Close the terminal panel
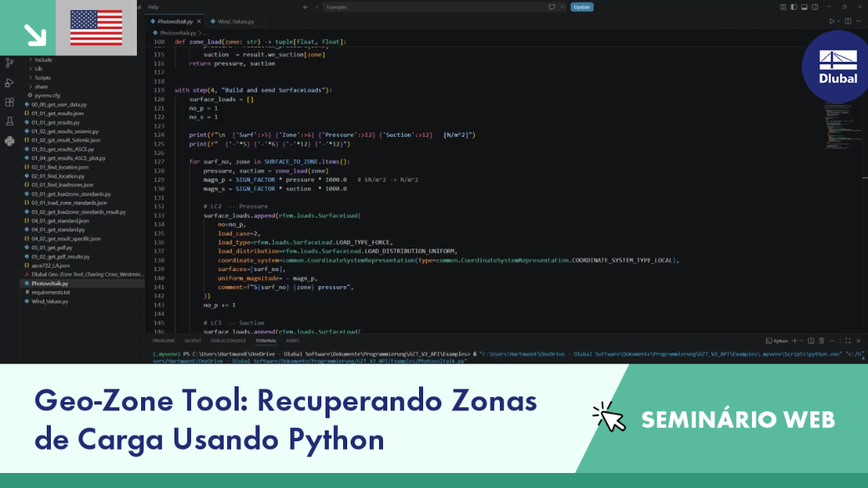 click(859, 341)
